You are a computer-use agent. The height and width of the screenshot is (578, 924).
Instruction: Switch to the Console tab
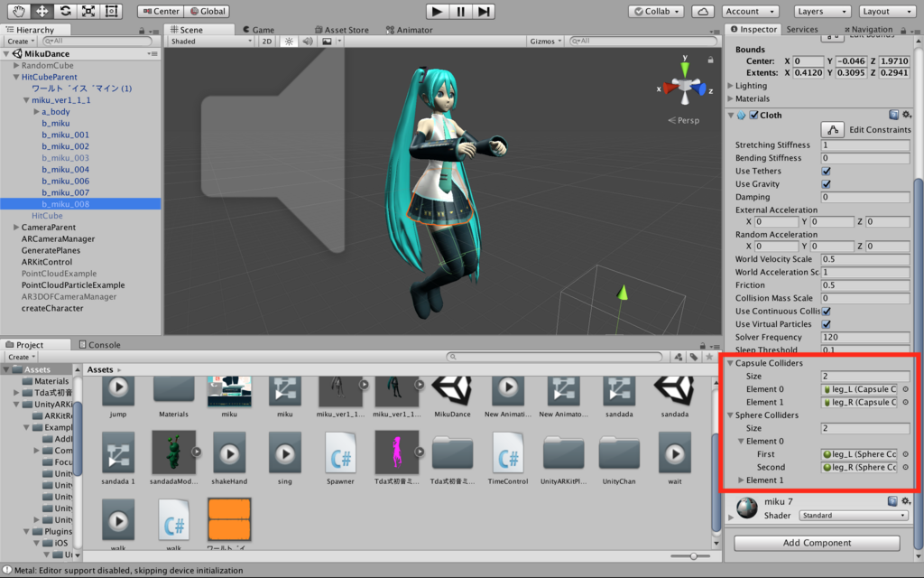tap(99, 344)
